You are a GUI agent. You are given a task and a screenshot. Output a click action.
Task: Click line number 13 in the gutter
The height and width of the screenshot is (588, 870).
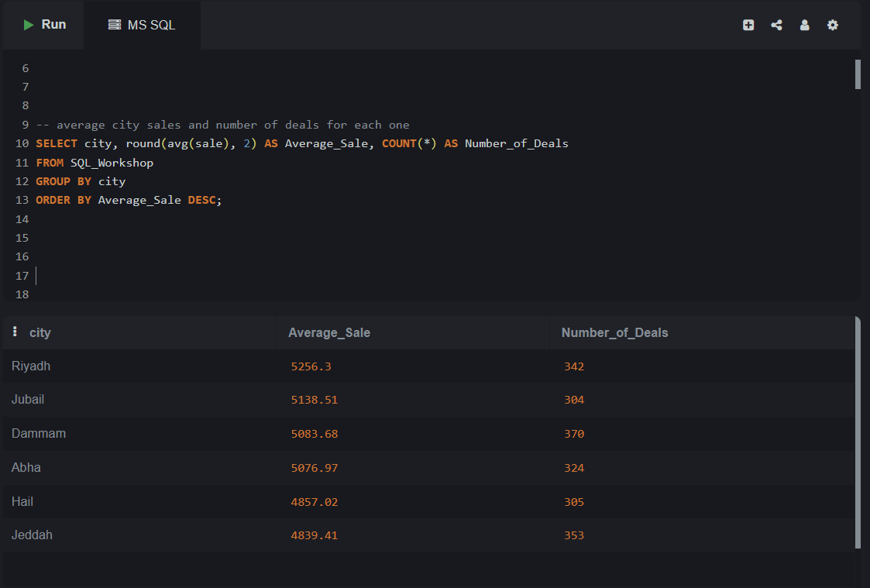tap(22, 200)
